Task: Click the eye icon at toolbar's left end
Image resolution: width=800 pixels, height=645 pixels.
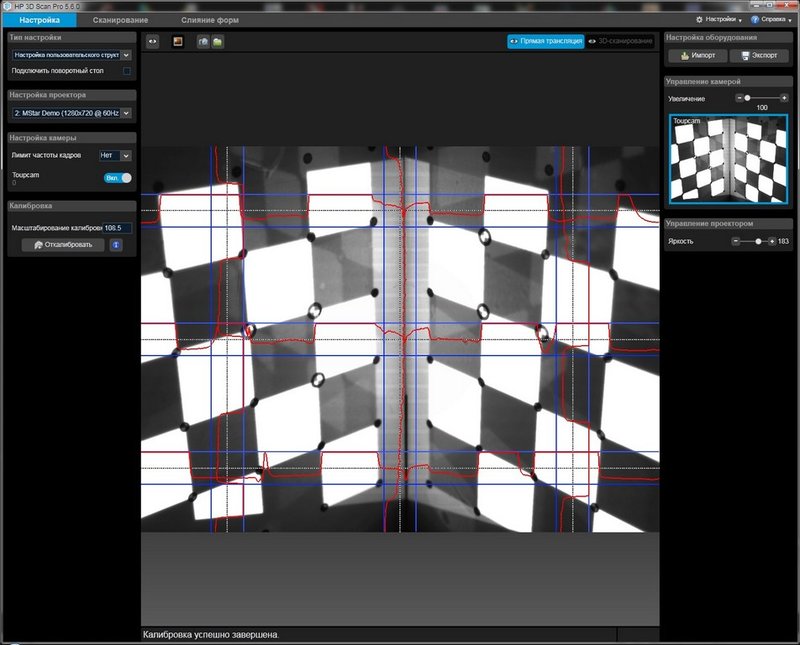Action: tap(152, 42)
